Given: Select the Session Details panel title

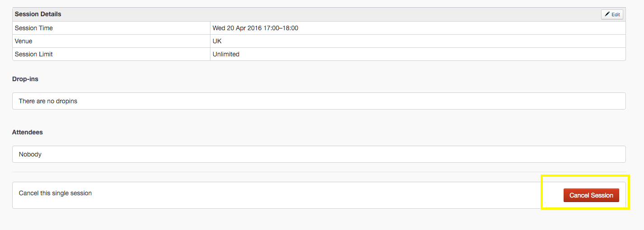Looking at the screenshot, I should [38, 14].
